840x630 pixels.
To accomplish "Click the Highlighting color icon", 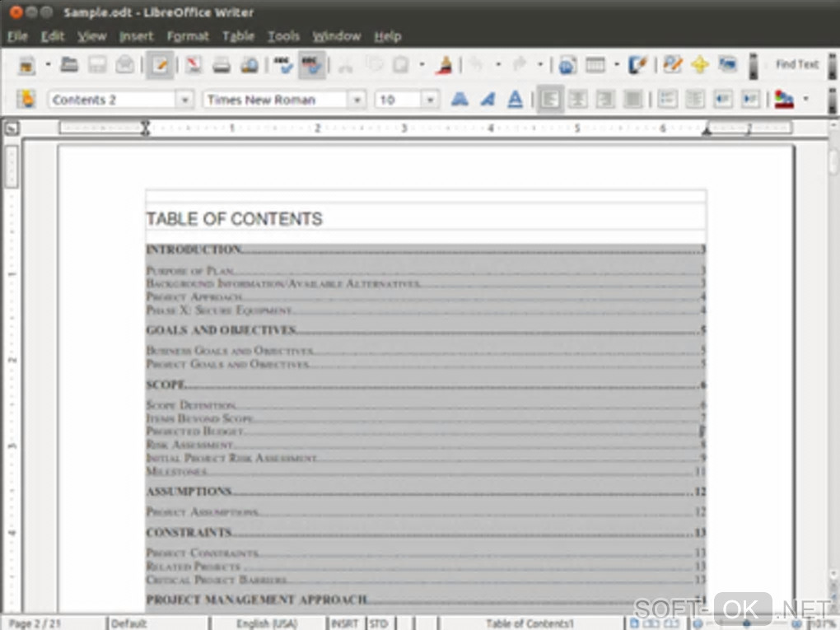I will 784,99.
